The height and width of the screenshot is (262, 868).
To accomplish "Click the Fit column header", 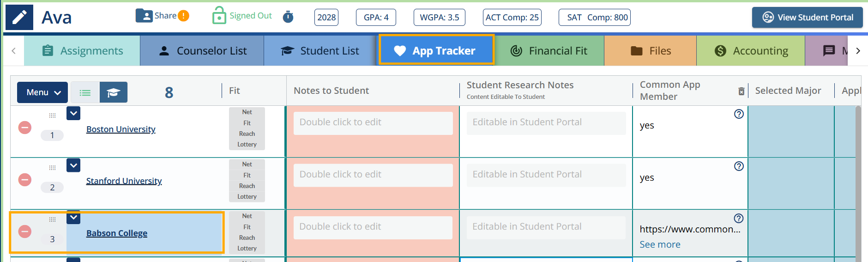I will point(235,91).
